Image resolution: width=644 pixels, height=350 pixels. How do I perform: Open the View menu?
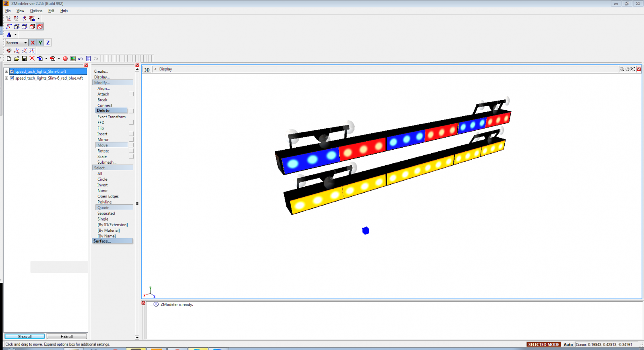pyautogui.click(x=20, y=11)
